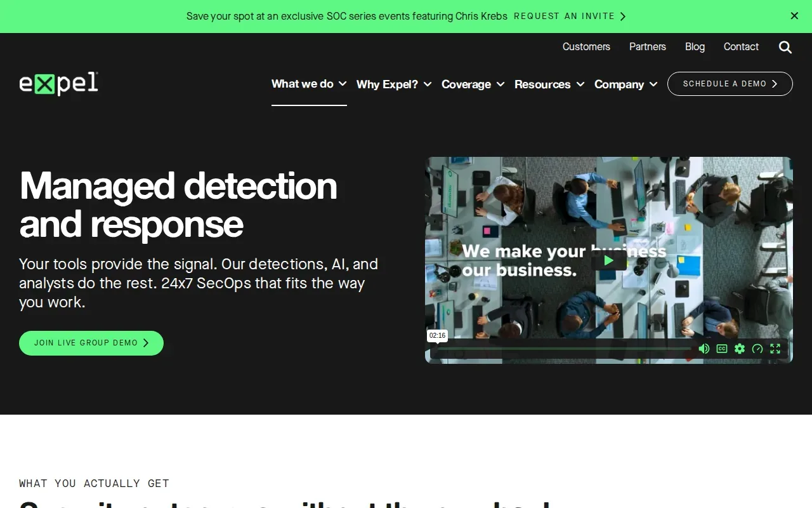Click the Expel logo
Image resolution: width=812 pixels, height=508 pixels.
59,84
